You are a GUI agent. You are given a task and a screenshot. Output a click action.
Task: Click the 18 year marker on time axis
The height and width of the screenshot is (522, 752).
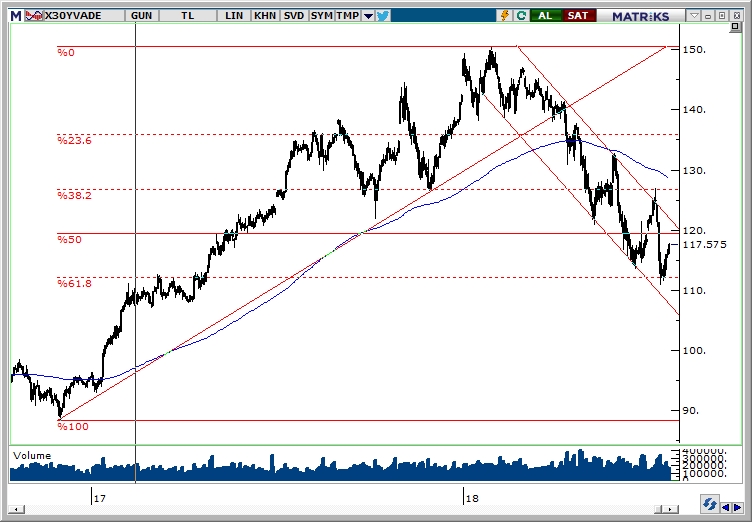[472, 498]
